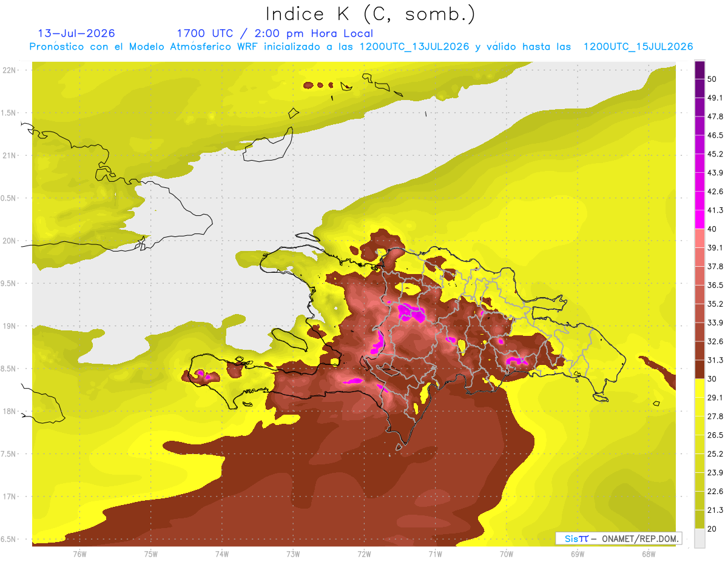Click colorbar value "43.9"
The height and width of the screenshot is (562, 728).
pos(715,173)
